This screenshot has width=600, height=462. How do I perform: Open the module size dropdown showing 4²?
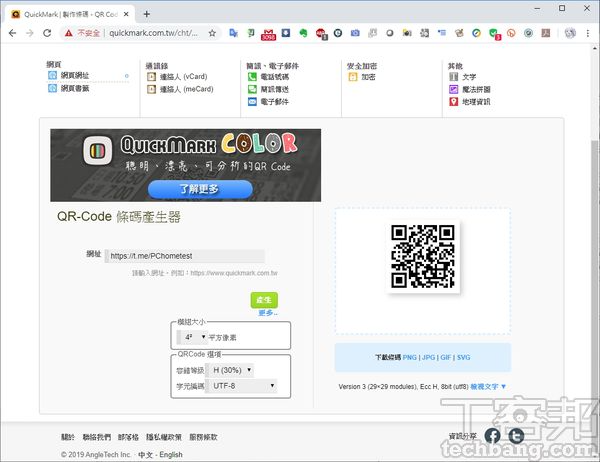pos(192,337)
